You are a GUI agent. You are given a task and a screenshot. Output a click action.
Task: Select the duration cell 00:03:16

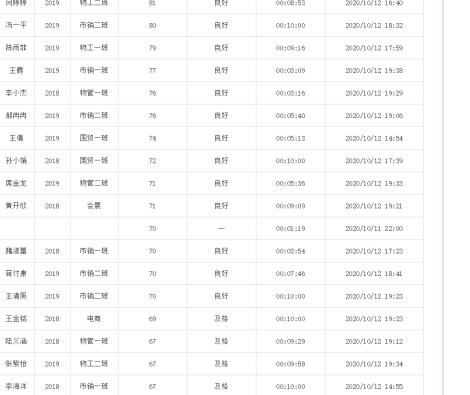coord(290,93)
